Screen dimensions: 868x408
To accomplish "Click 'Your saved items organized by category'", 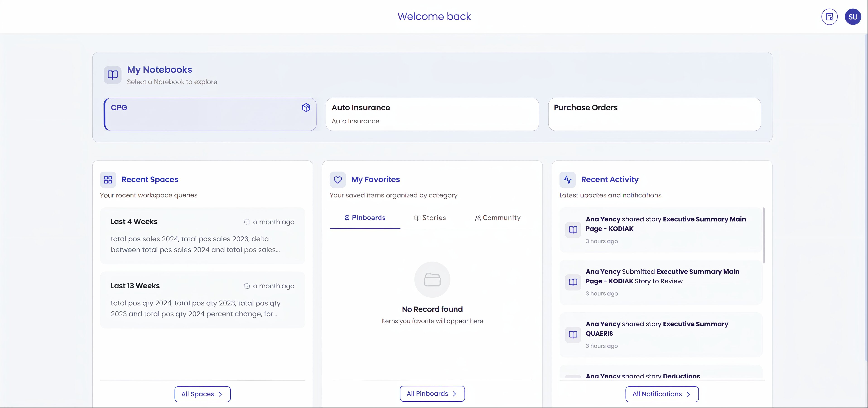I will 393,195.
